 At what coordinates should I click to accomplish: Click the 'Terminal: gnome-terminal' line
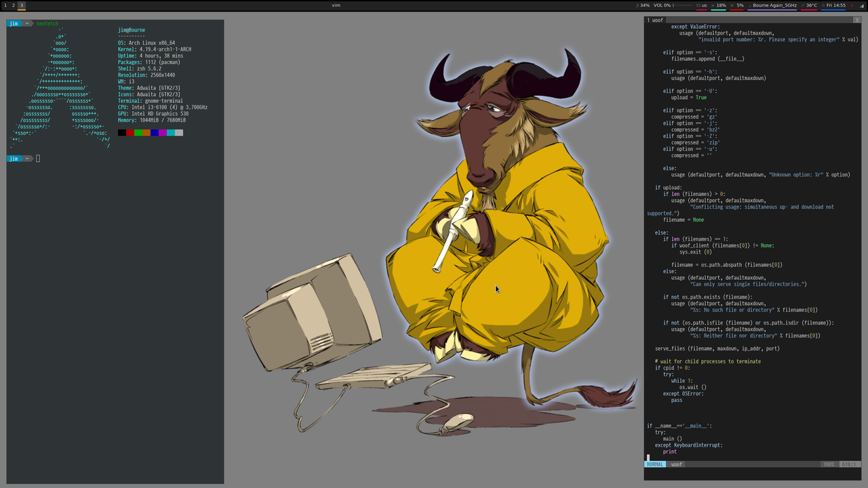[x=151, y=101]
